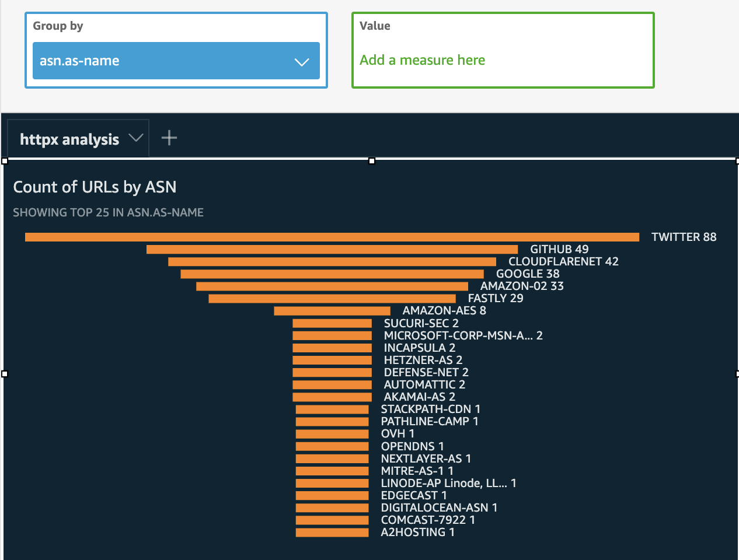Click the 'GITHUB 49' label

559,249
